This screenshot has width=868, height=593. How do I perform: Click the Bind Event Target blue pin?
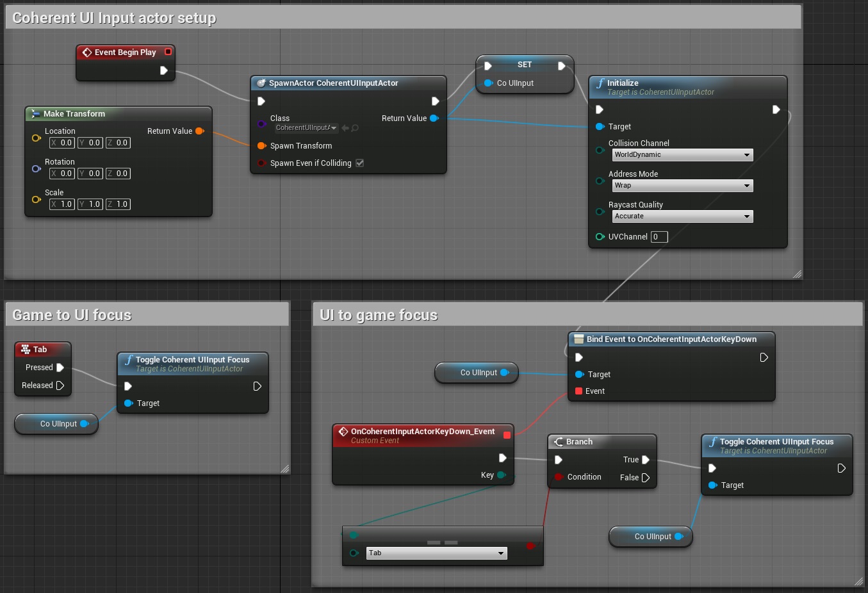pos(580,375)
